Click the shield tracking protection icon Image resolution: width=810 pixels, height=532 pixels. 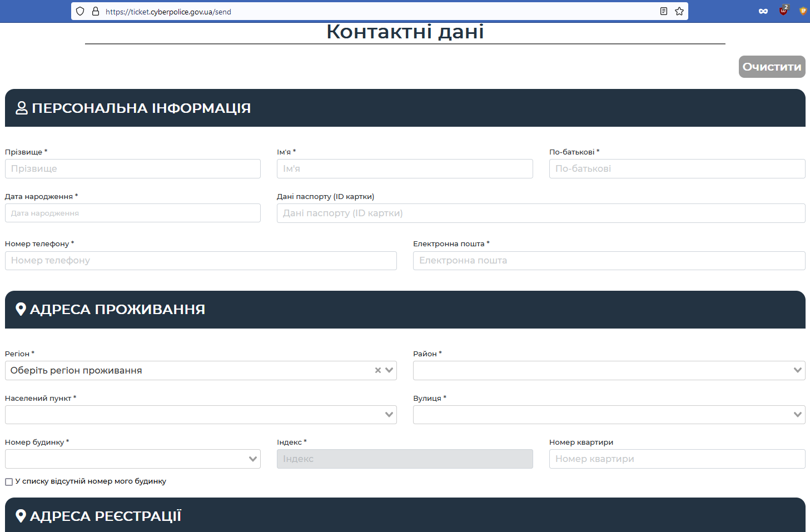(x=80, y=11)
